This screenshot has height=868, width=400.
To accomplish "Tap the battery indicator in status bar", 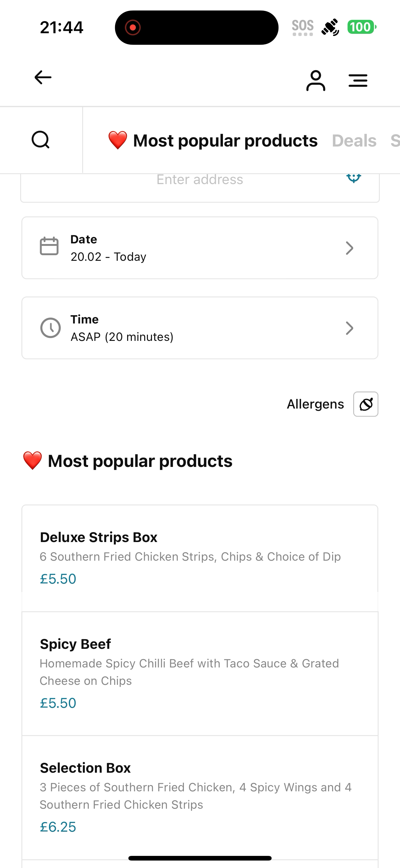I will click(x=362, y=27).
